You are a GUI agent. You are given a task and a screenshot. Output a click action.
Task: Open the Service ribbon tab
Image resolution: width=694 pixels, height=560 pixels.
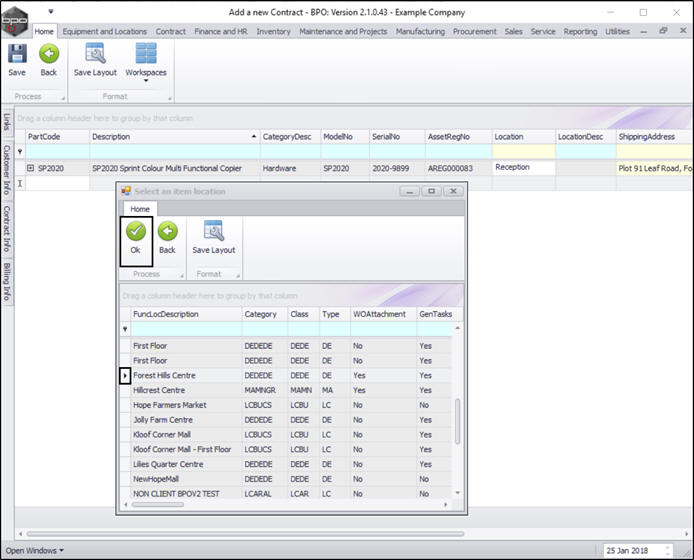[x=543, y=31]
